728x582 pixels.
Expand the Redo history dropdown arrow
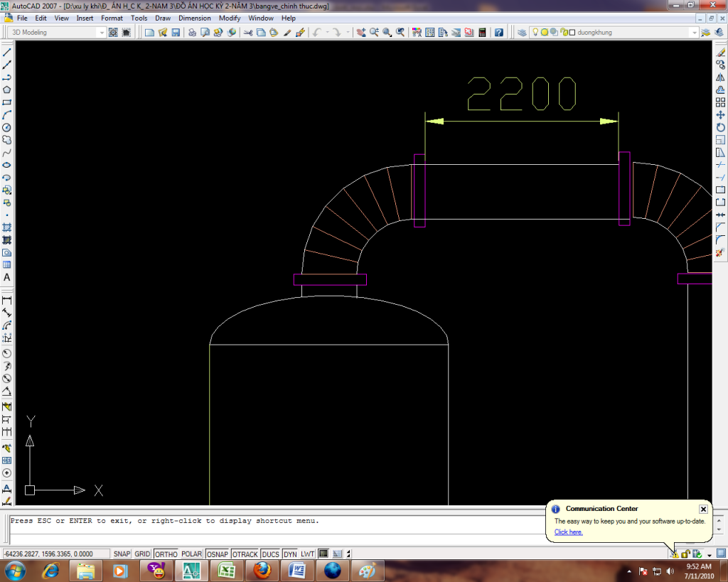347,33
